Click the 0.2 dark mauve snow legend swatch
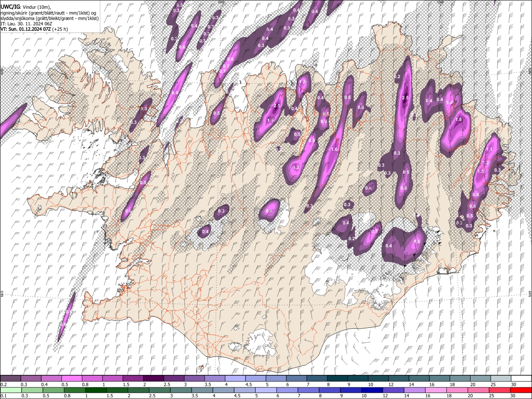The width and height of the screenshot is (532, 399). 11,379
